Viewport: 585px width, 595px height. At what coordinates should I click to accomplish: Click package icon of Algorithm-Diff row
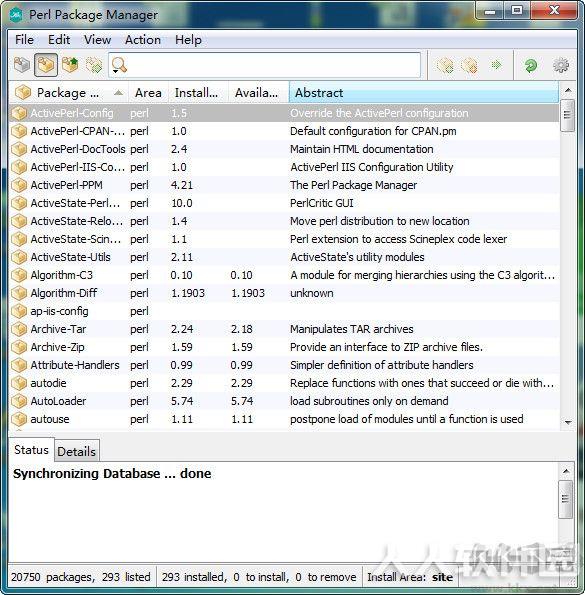coord(19,293)
